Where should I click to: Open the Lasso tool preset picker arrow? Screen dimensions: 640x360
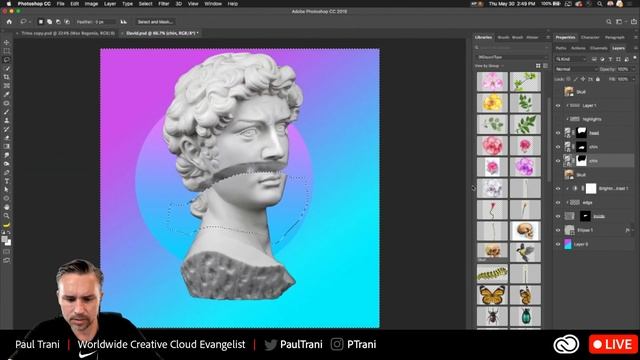click(29, 22)
